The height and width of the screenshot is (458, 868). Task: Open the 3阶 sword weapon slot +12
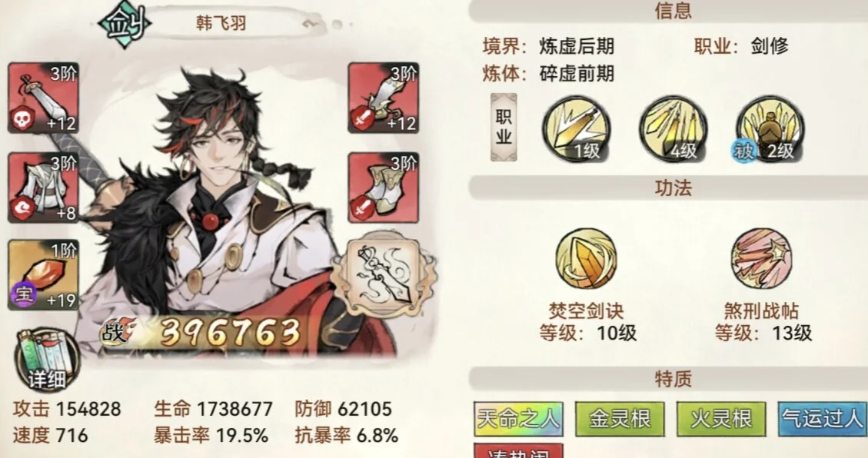pos(43,98)
